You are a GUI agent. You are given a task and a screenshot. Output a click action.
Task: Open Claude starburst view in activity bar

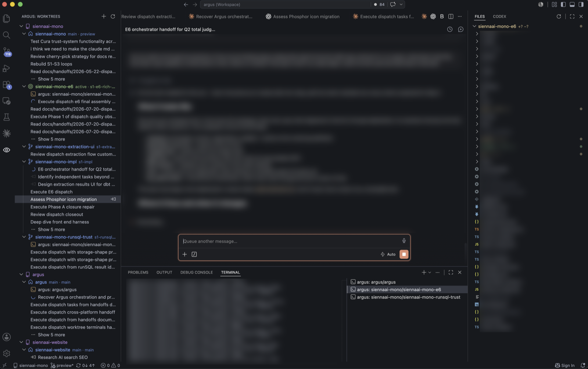point(6,134)
